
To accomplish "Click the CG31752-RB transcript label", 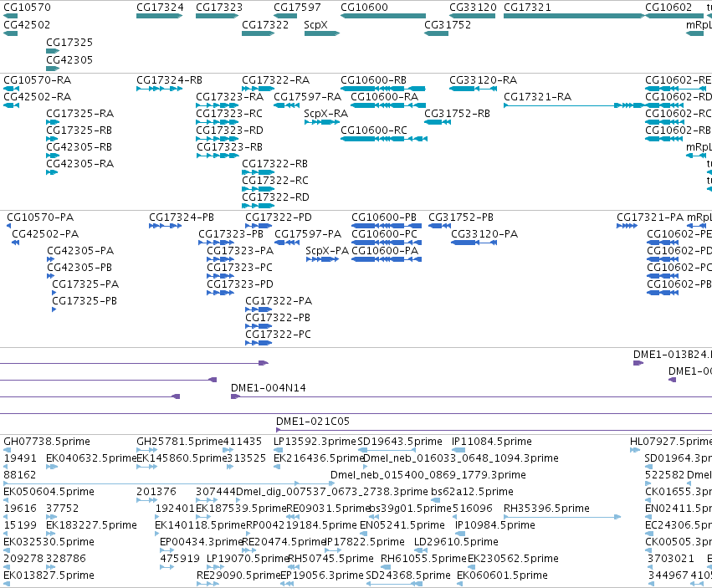I will pos(458,114).
